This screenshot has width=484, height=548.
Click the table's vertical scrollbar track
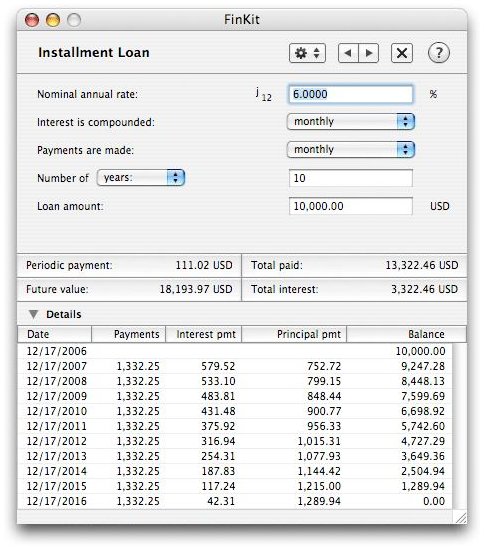tap(459, 426)
